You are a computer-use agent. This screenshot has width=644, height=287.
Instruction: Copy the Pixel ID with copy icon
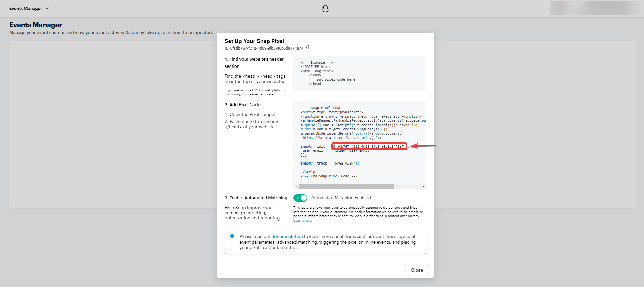pyautogui.click(x=307, y=47)
